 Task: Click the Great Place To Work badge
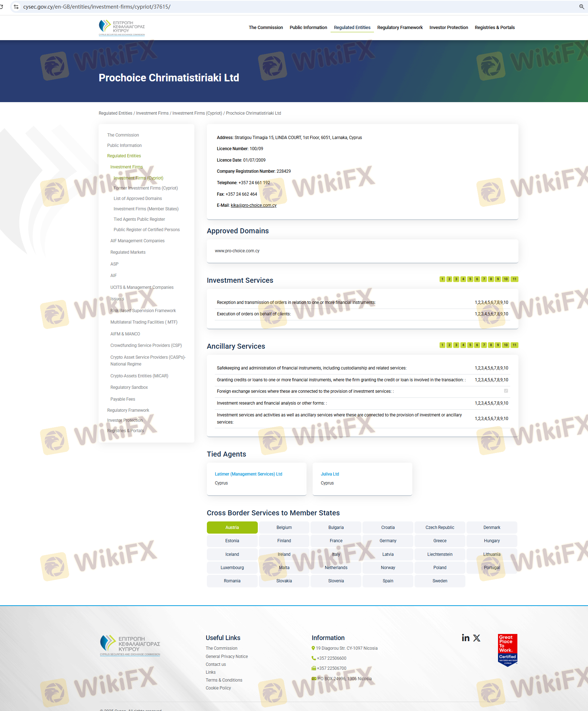coord(507,650)
